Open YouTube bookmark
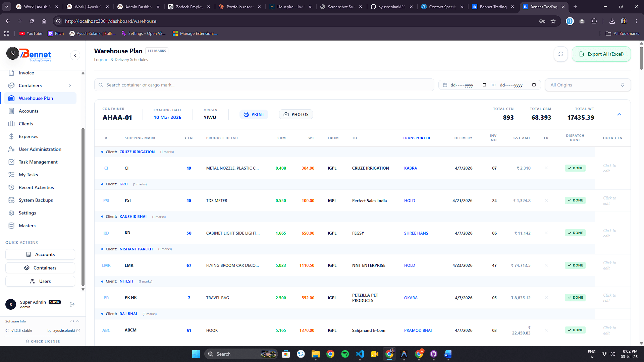644x362 pixels. point(31,34)
